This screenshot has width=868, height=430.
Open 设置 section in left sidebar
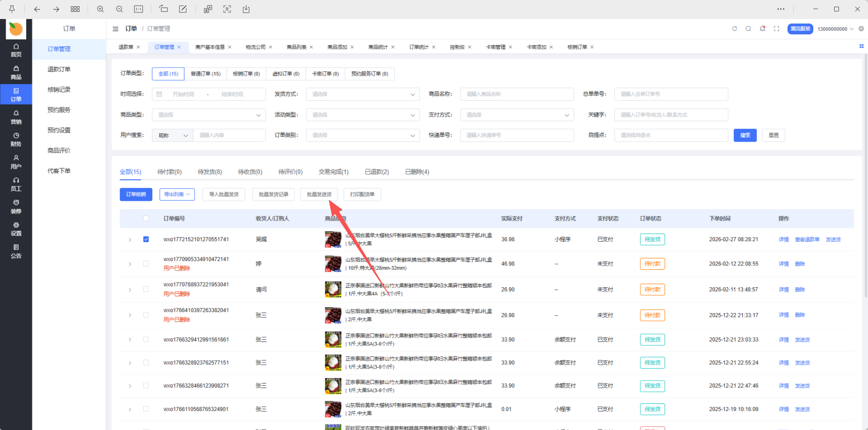click(16, 229)
